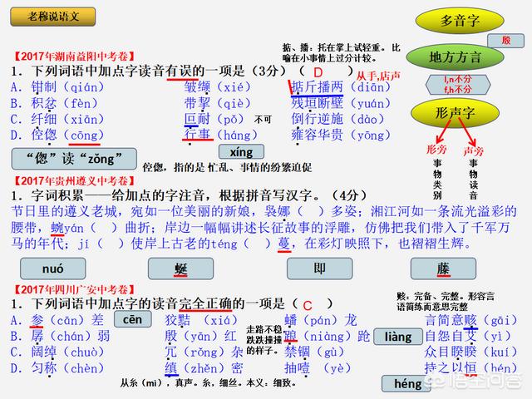This screenshot has height=399, width=532.
Task: Click the red 形旁 label
Action: tap(436, 150)
